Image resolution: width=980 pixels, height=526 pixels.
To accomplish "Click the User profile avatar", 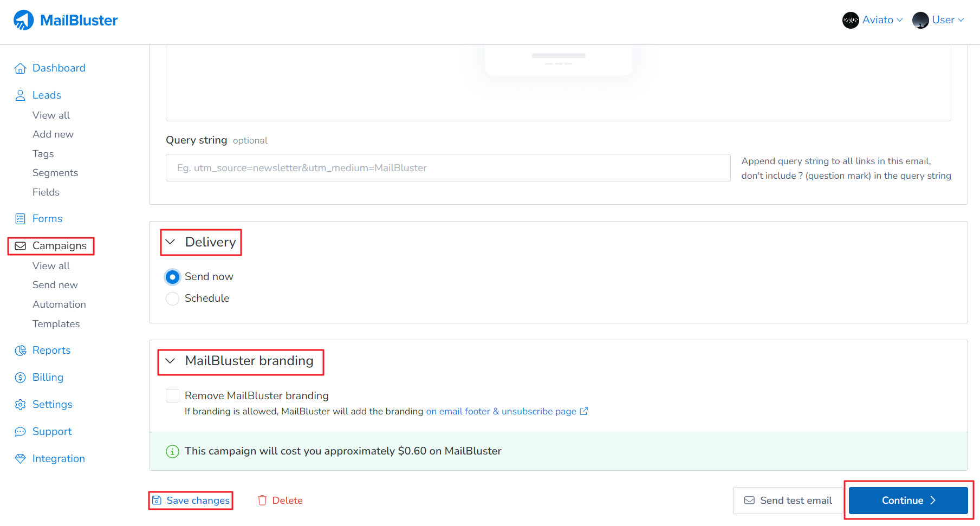I will (920, 20).
